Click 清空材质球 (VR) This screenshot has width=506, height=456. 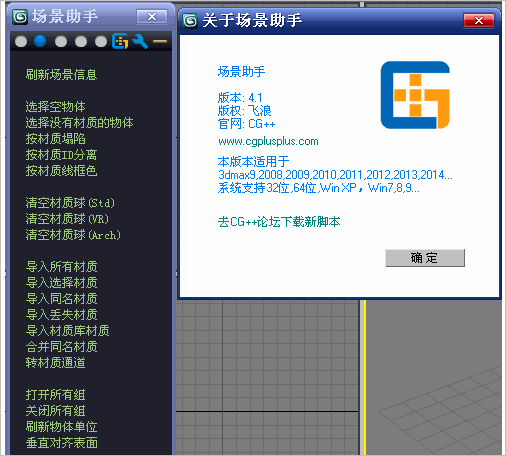[x=67, y=219]
